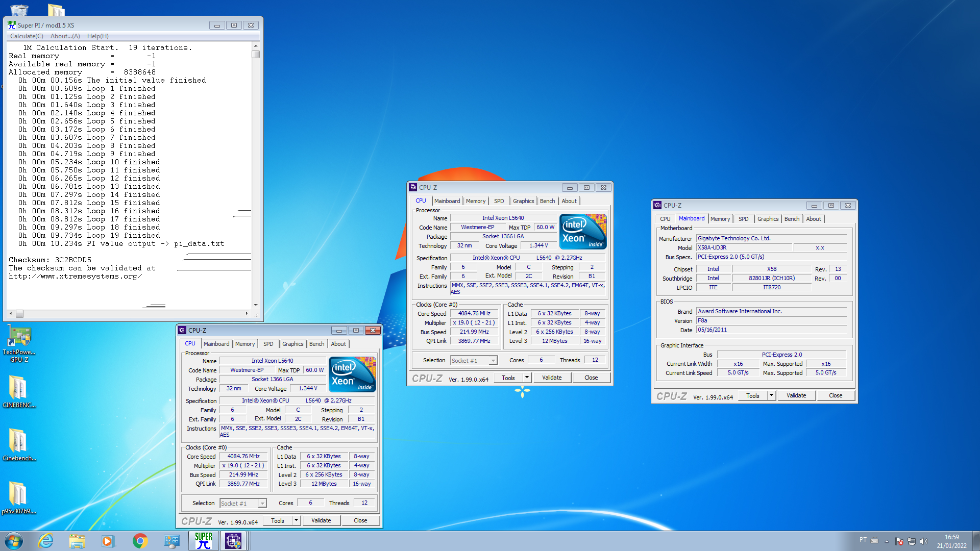Open the Action Center flag tray icon

pos(899,541)
